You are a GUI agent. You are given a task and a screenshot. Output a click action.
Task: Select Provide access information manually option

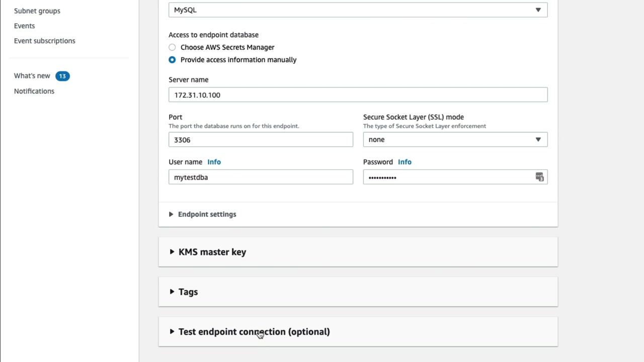coord(172,60)
